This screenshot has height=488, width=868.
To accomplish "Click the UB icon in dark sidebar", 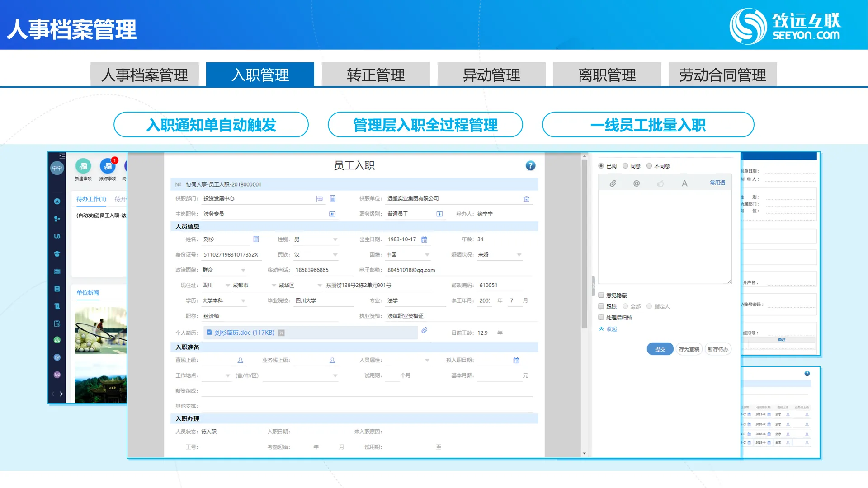I will [x=57, y=236].
